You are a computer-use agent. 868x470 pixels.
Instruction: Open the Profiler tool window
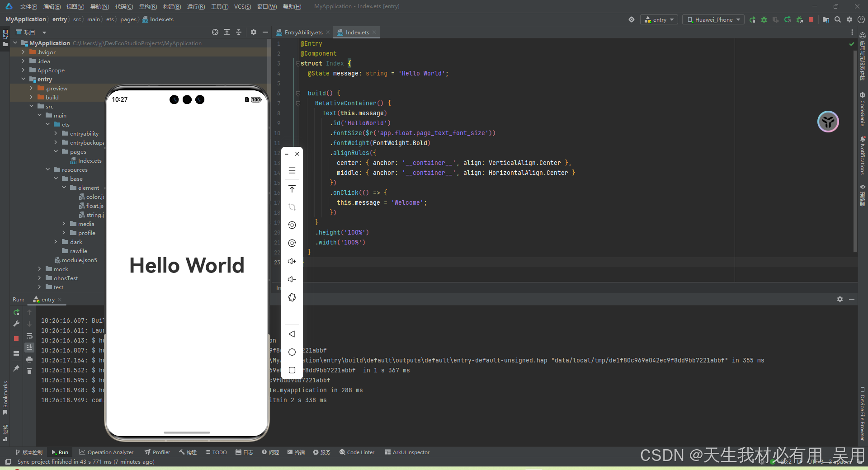click(157, 452)
